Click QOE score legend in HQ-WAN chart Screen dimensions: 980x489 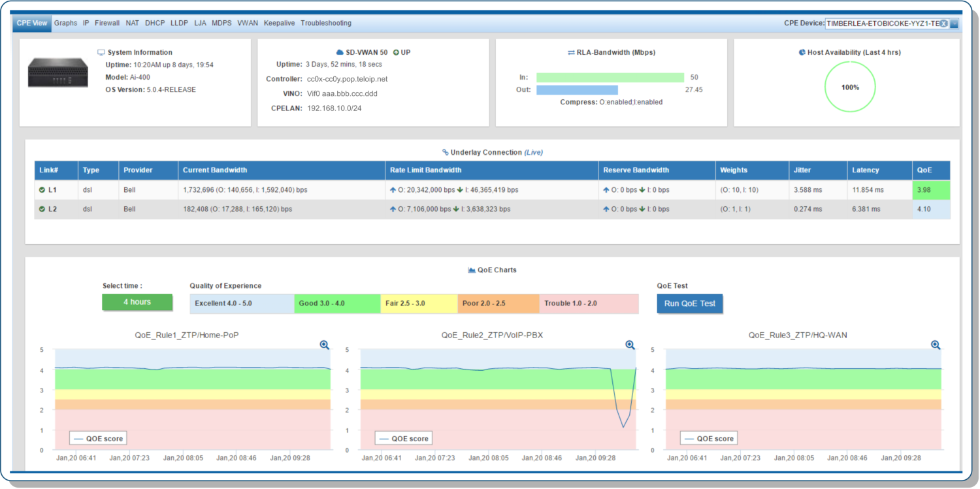[x=709, y=439]
